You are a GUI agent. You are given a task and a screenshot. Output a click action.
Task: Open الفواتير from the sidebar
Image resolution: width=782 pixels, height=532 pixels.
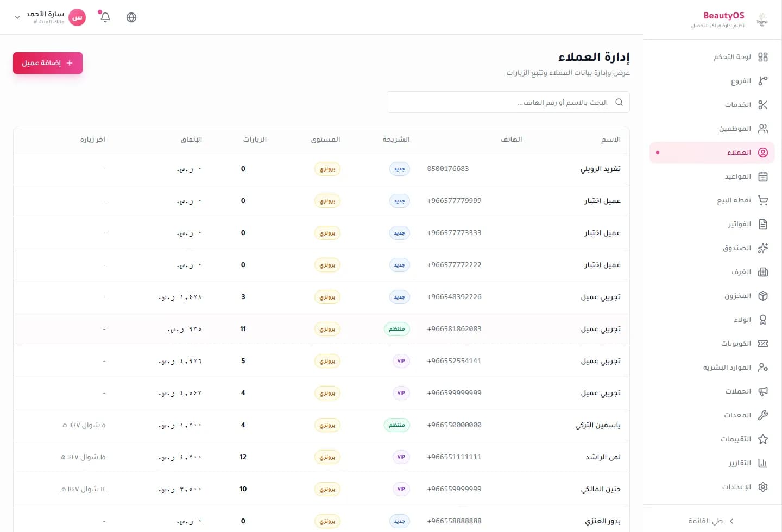pos(712,224)
